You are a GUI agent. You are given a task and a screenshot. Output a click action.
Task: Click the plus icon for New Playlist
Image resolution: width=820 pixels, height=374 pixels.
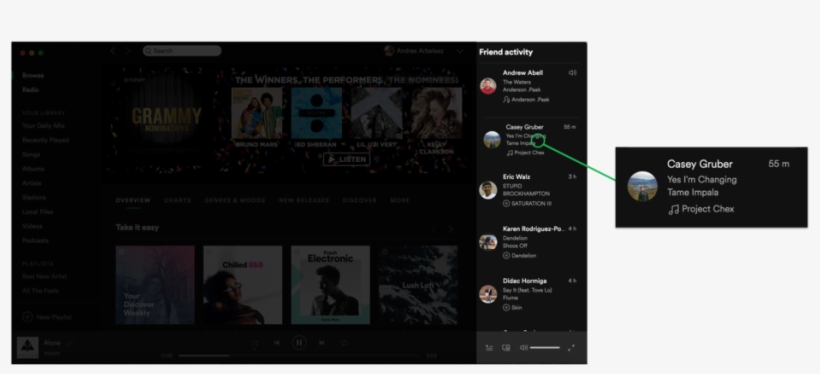(27, 317)
